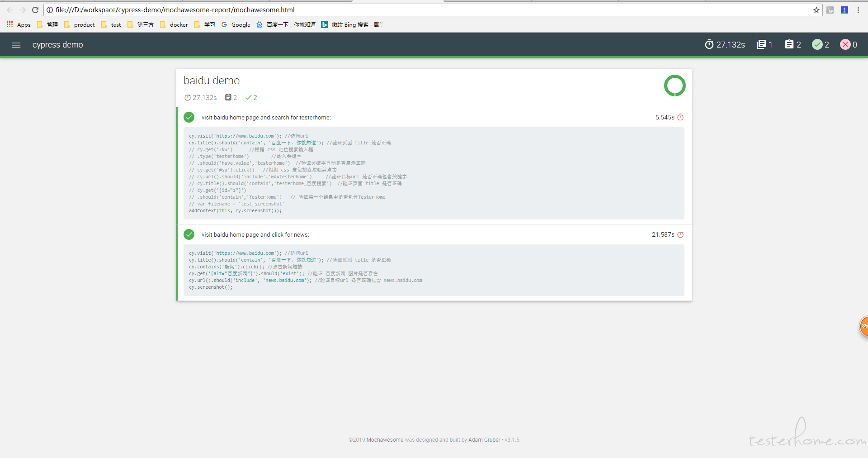
Task: Click the blue extension icon in toolbar
Action: click(844, 10)
